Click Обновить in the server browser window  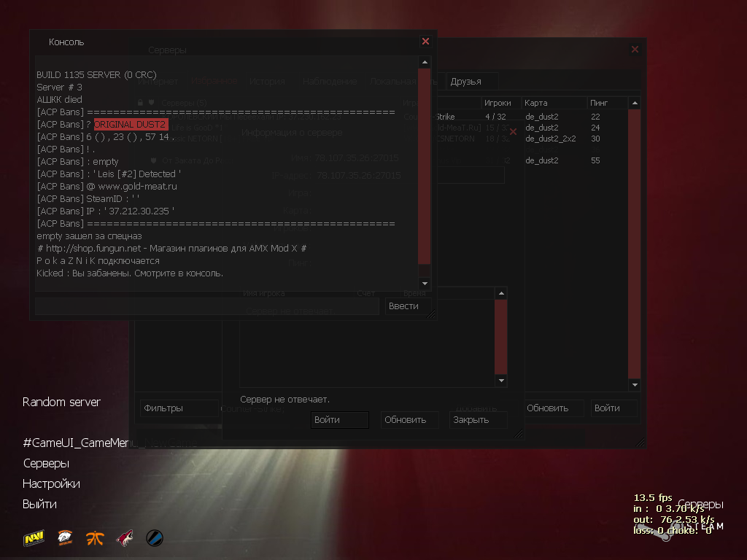(x=554, y=408)
